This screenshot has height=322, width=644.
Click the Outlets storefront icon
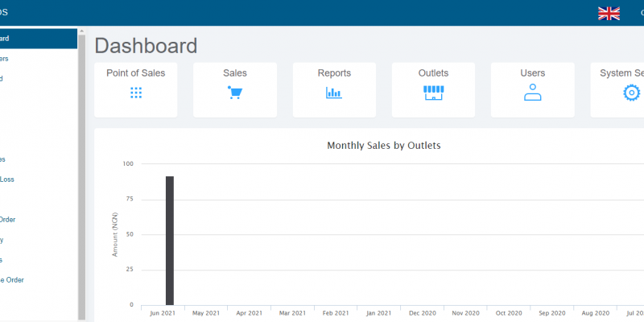pyautogui.click(x=433, y=93)
